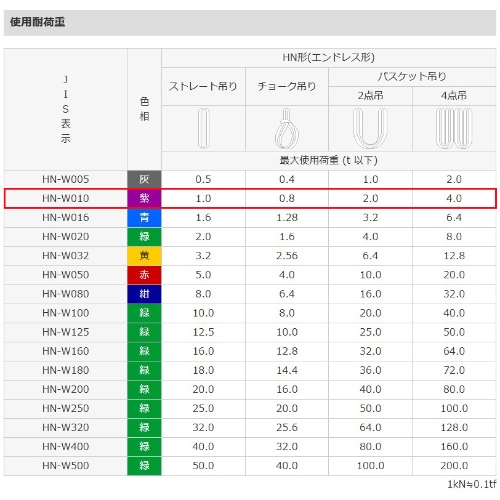Click the gray 灰 color cell
Viewport: 500px width, 500px height.
tap(144, 179)
